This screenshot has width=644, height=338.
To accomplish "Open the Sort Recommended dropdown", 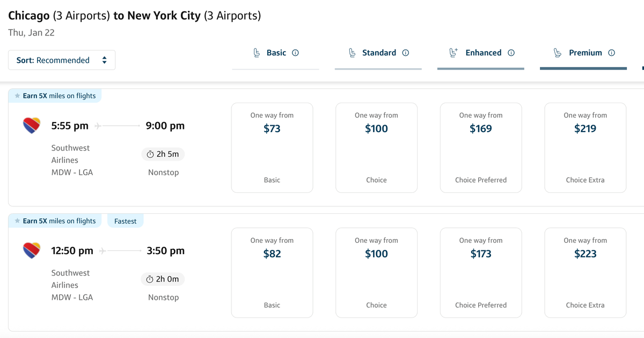I will click(x=61, y=60).
